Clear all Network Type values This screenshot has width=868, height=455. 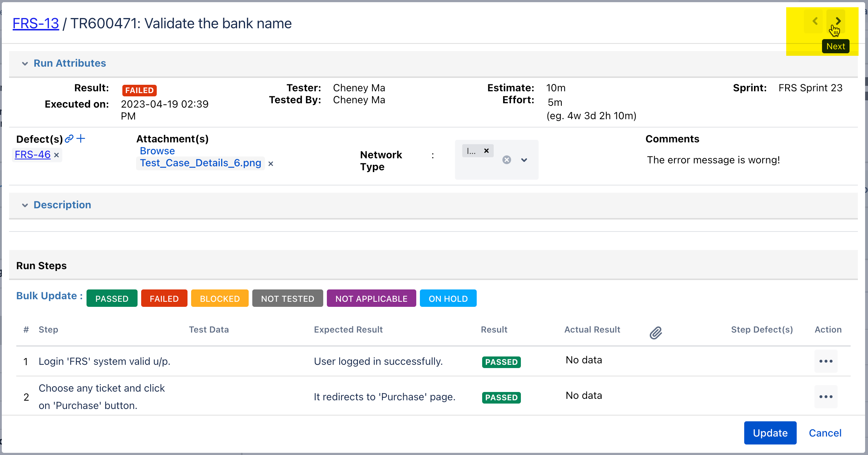pyautogui.click(x=506, y=160)
